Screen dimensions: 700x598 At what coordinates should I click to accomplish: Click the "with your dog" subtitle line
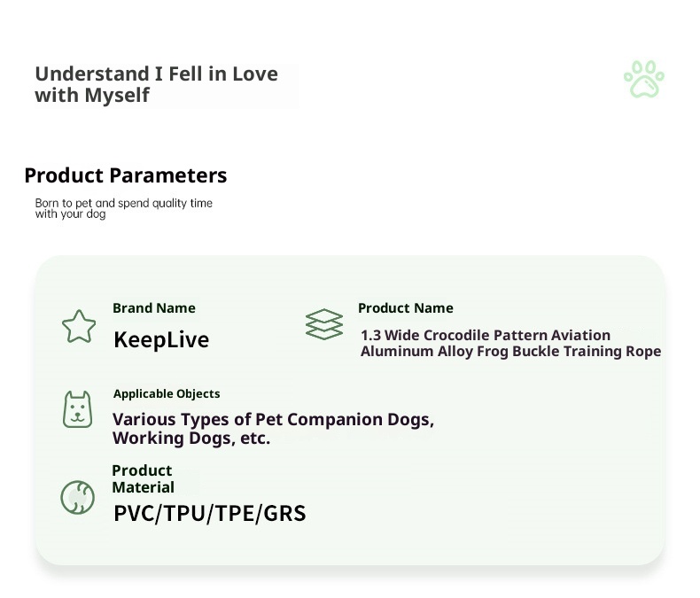tap(70, 214)
